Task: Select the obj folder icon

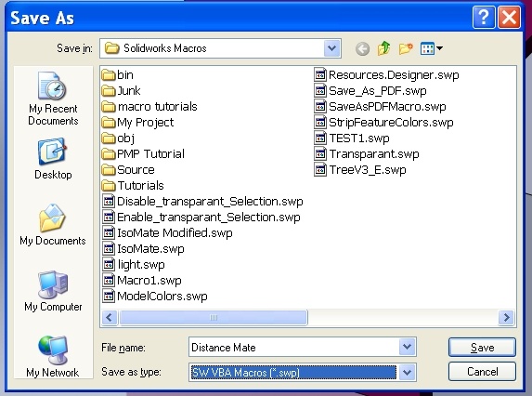Action: click(109, 139)
